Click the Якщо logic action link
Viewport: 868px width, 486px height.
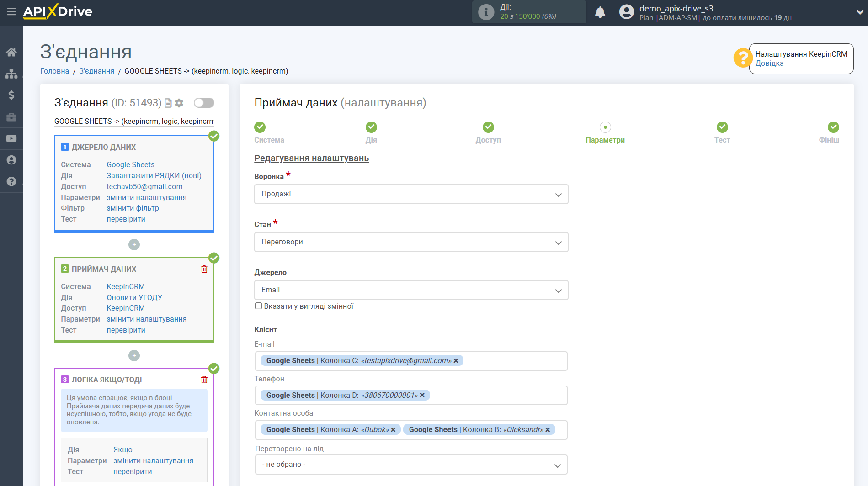point(122,449)
